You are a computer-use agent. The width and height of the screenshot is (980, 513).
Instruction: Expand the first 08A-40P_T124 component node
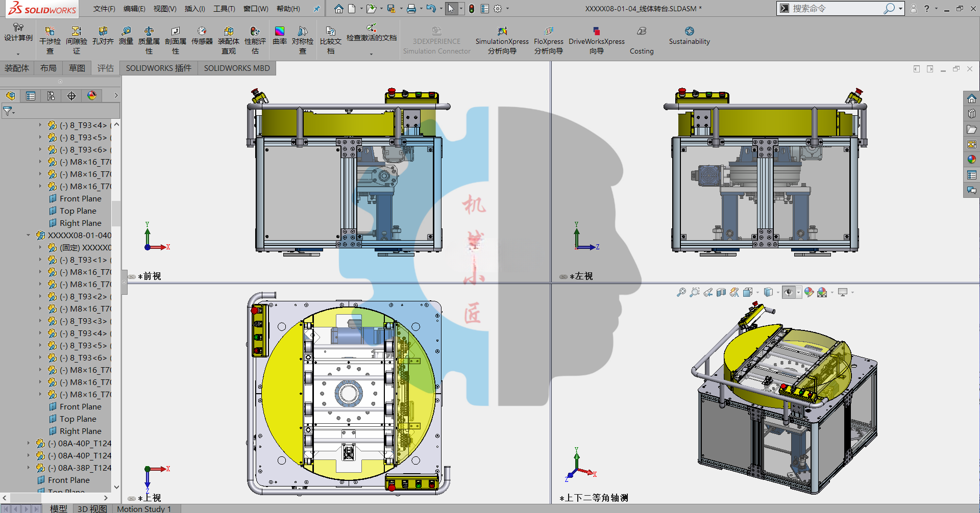[29, 443]
